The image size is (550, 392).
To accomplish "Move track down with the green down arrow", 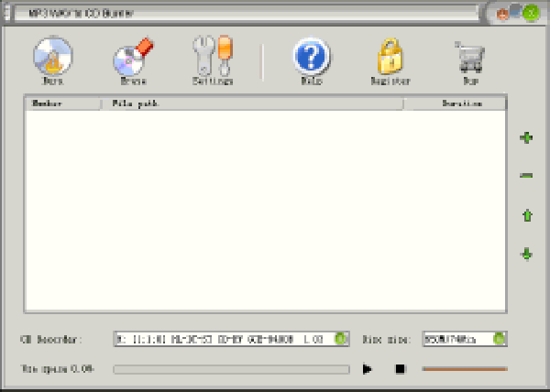I will tap(527, 254).
